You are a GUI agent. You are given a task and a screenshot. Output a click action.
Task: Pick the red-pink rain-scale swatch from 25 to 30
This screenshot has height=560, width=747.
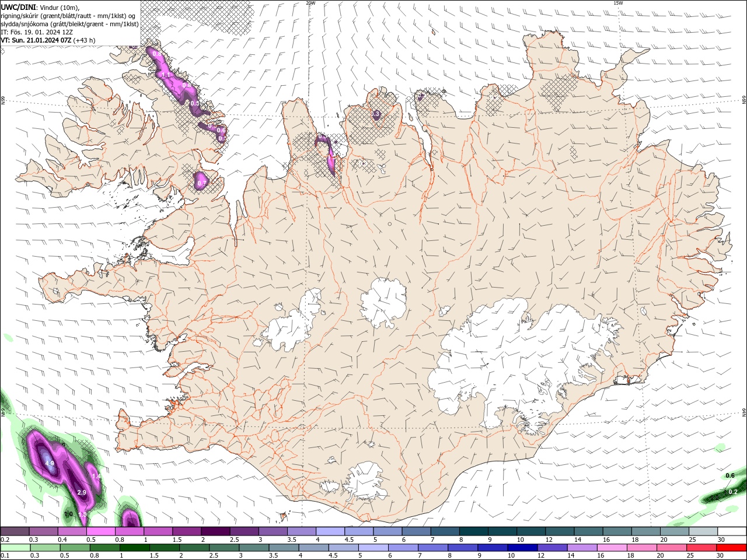pyautogui.click(x=702, y=548)
